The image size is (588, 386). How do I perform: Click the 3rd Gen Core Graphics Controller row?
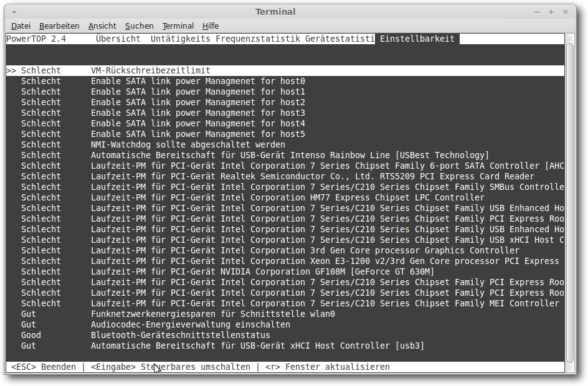pyautogui.click(x=285, y=250)
